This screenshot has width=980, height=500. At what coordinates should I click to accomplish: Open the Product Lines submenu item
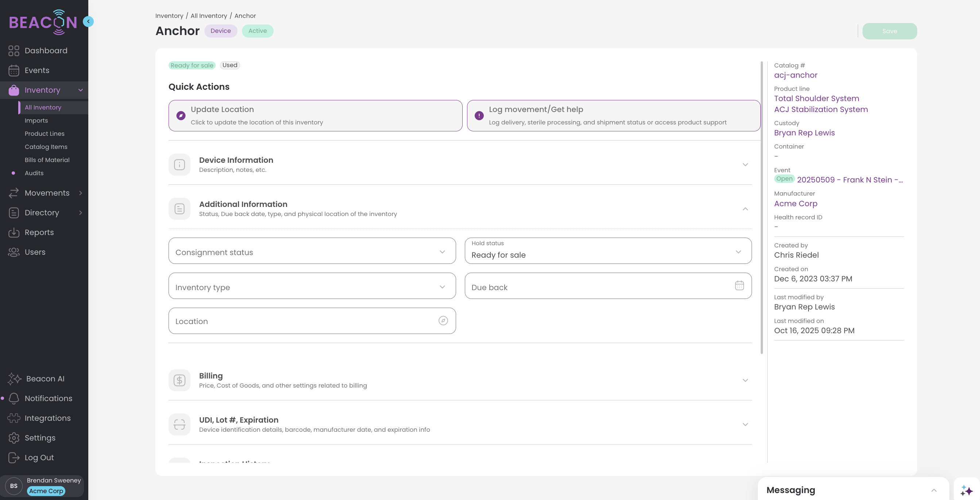pyautogui.click(x=45, y=134)
